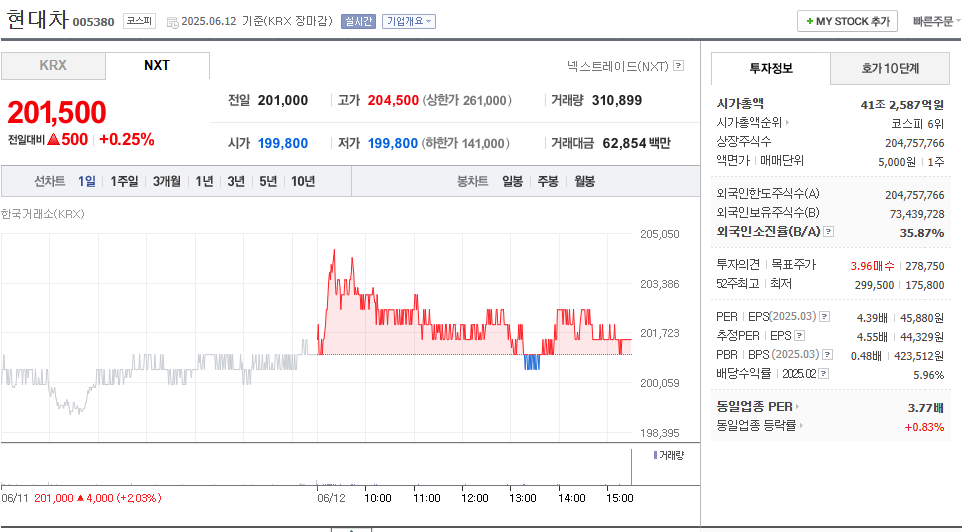Click the help icon next to PBR BPS(2025.03)

(x=828, y=355)
